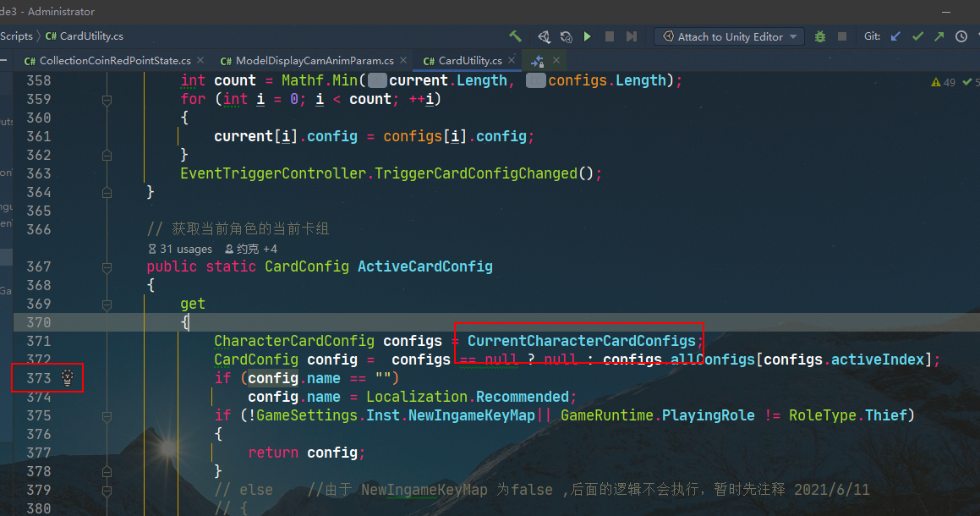Screen dimensions: 980x516
Task: Update project with the blue Git arrow
Action: point(895,37)
